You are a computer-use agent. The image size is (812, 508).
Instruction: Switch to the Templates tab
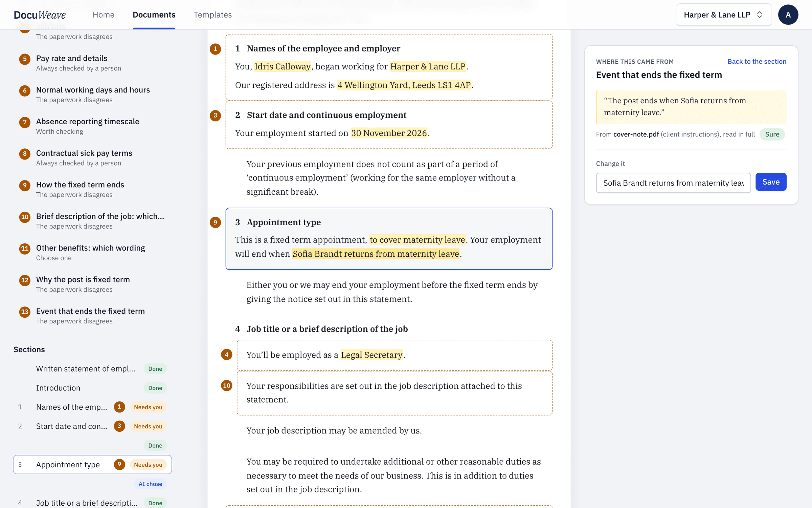212,15
